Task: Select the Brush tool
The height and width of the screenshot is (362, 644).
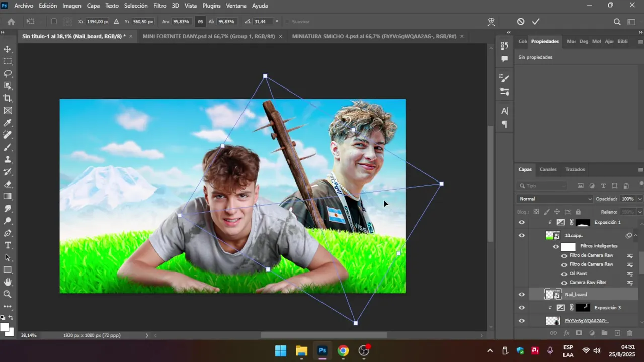Action: click(8, 147)
